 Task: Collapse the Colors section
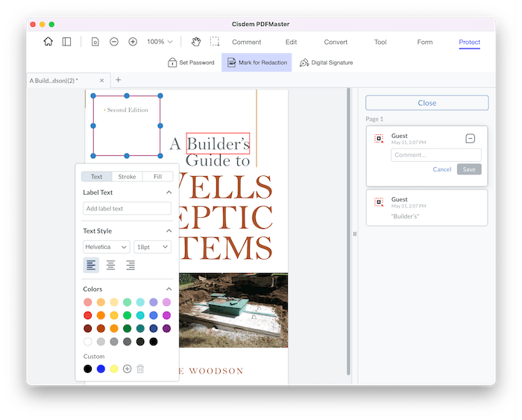[169, 289]
